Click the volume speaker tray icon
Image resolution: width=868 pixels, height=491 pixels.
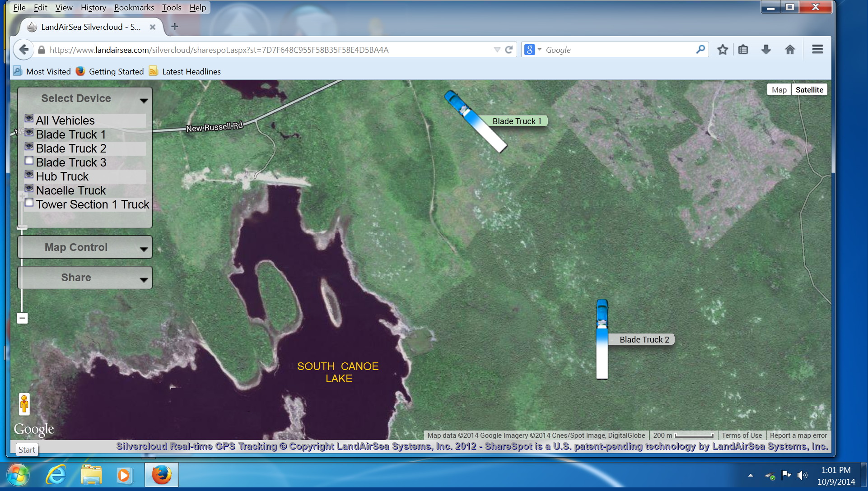coord(802,475)
